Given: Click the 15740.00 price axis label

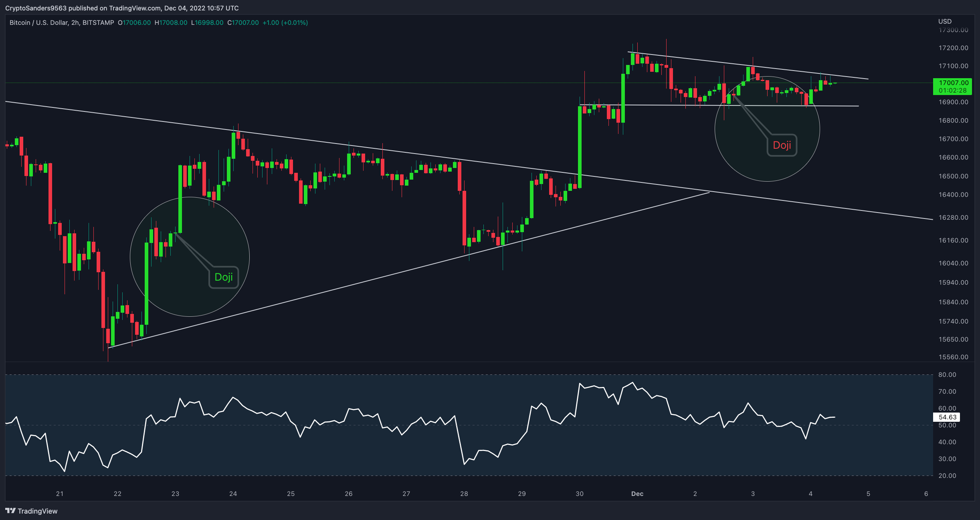Looking at the screenshot, I should click(x=953, y=321).
